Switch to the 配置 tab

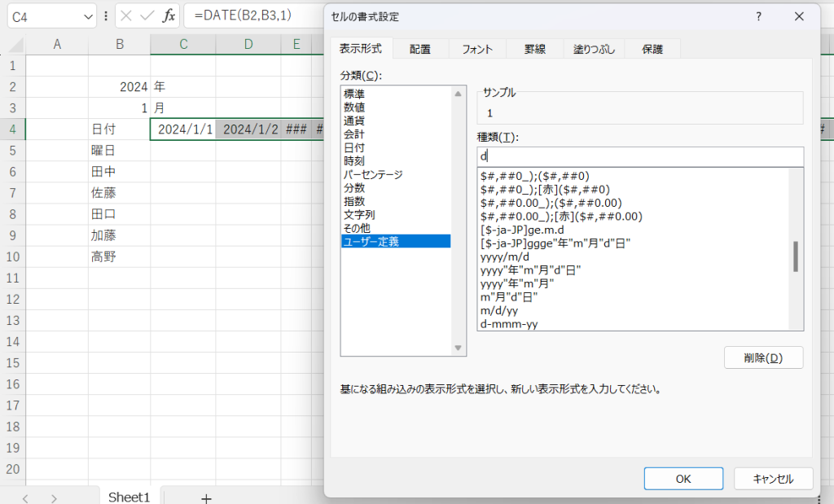tap(420, 49)
